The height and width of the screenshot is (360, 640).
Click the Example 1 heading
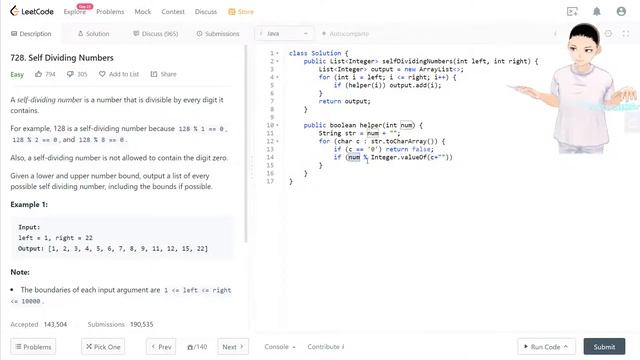pos(29,204)
